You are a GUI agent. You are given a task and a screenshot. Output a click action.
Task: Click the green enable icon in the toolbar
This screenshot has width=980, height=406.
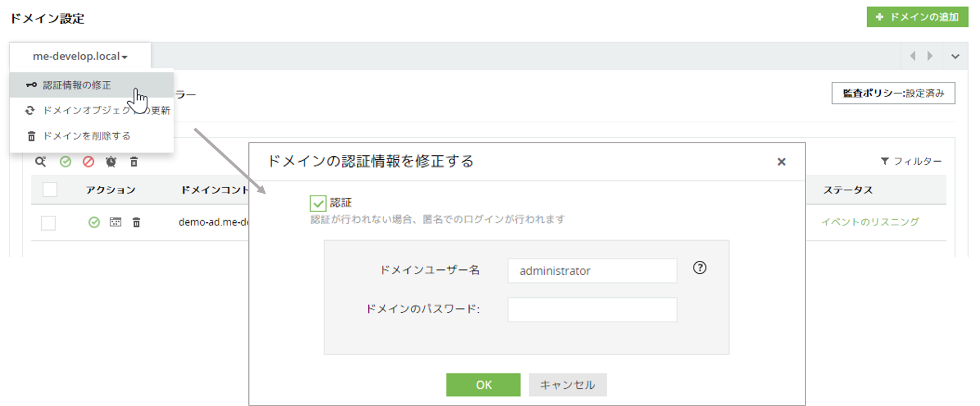(65, 162)
